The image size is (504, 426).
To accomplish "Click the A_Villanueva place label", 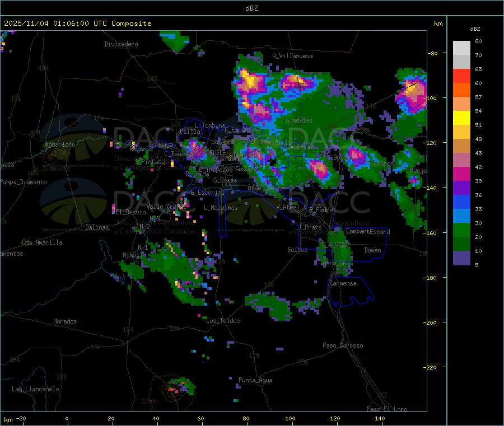I will 292,56.
